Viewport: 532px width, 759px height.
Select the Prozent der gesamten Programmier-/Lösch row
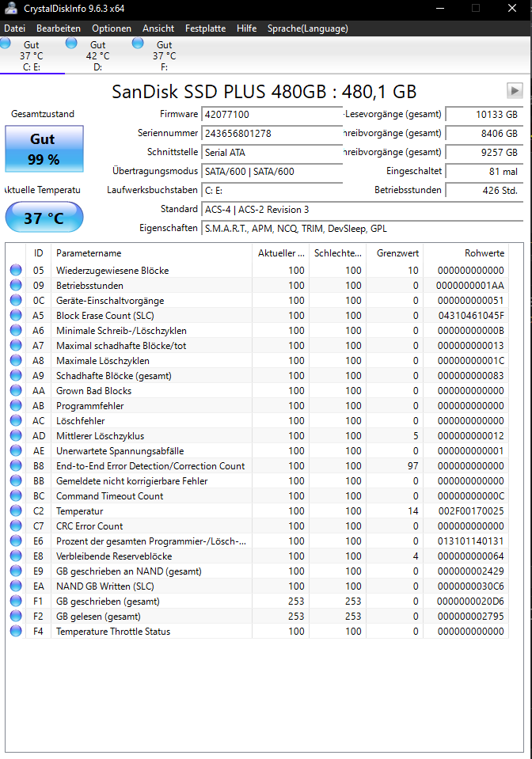point(257,541)
